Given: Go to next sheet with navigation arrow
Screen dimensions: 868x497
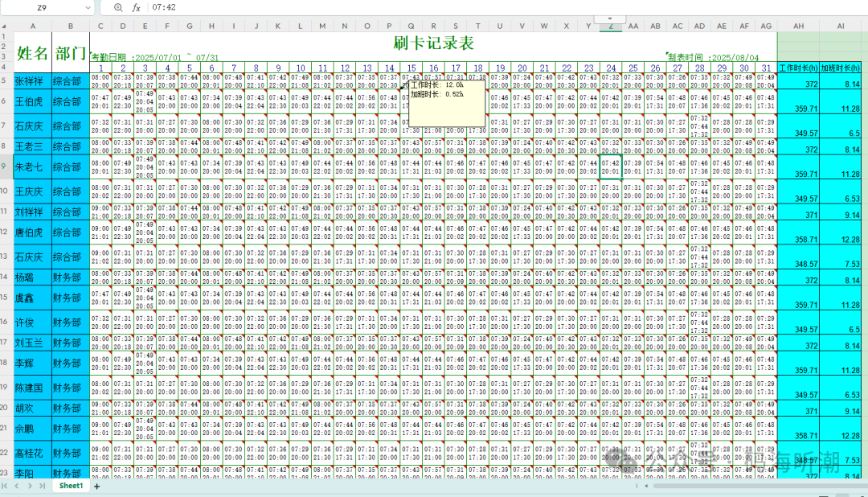Looking at the screenshot, I should pyautogui.click(x=30, y=486).
